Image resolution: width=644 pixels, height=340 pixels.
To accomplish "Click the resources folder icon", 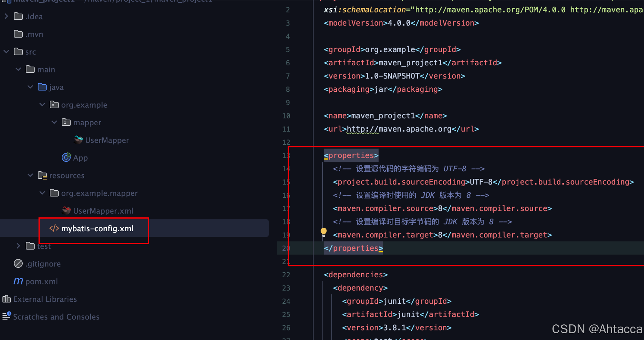I will pyautogui.click(x=42, y=175).
